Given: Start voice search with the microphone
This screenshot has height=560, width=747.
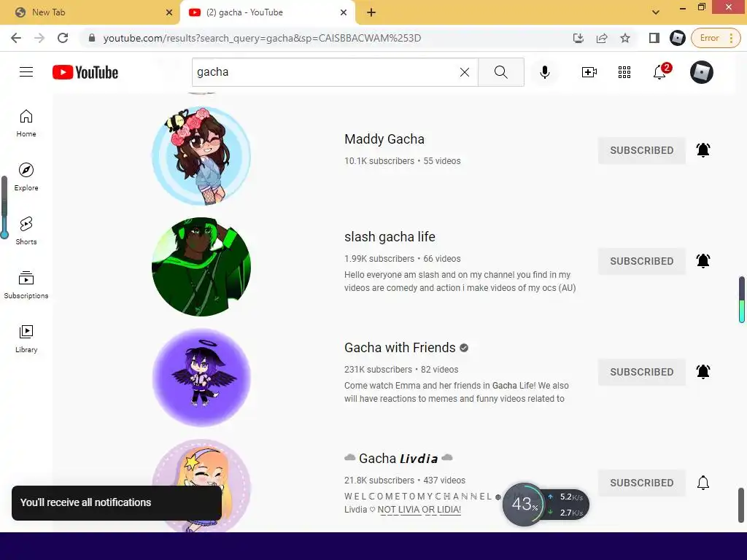Looking at the screenshot, I should [x=544, y=72].
